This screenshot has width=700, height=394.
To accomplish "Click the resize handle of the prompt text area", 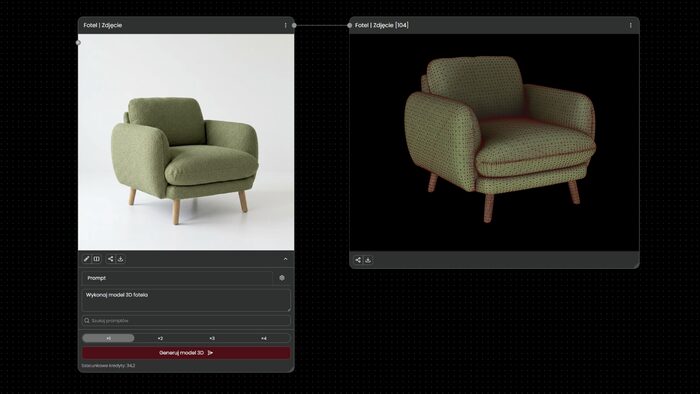I will tap(289, 309).
